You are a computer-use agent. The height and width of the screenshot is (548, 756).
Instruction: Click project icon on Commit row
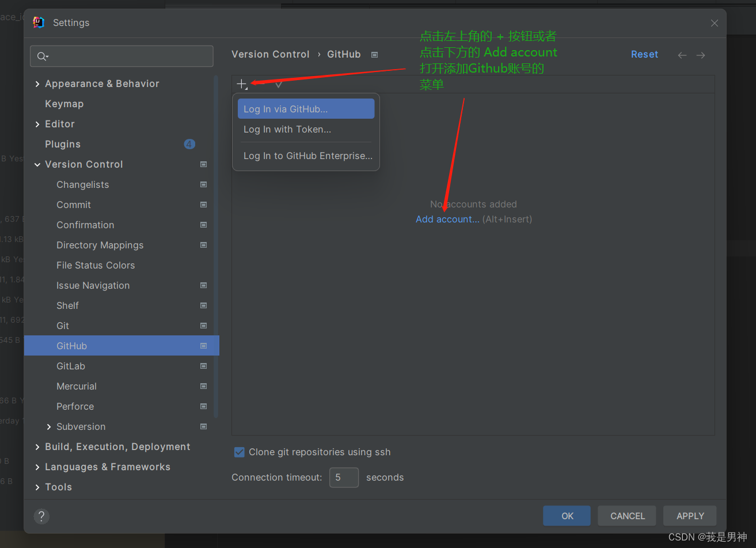point(203,205)
